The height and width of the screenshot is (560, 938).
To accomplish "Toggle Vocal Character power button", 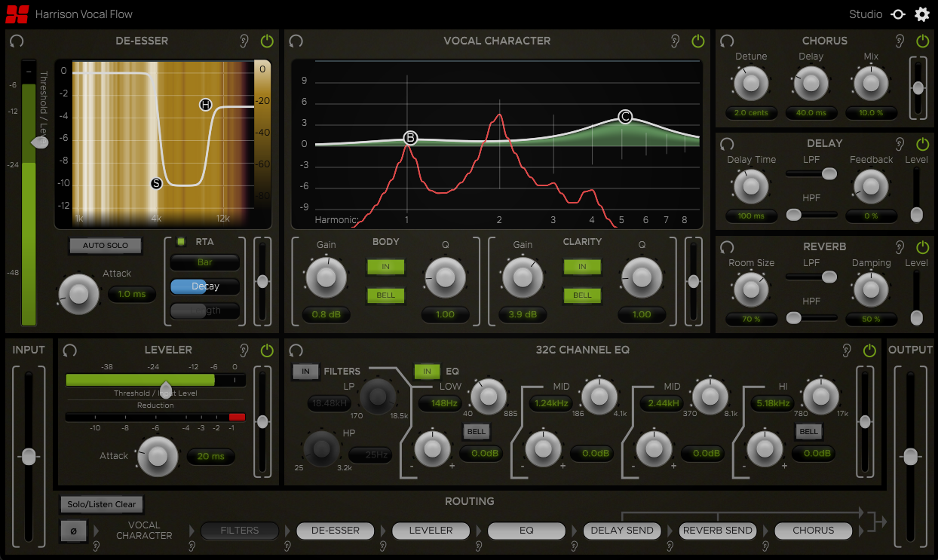I will tap(698, 41).
